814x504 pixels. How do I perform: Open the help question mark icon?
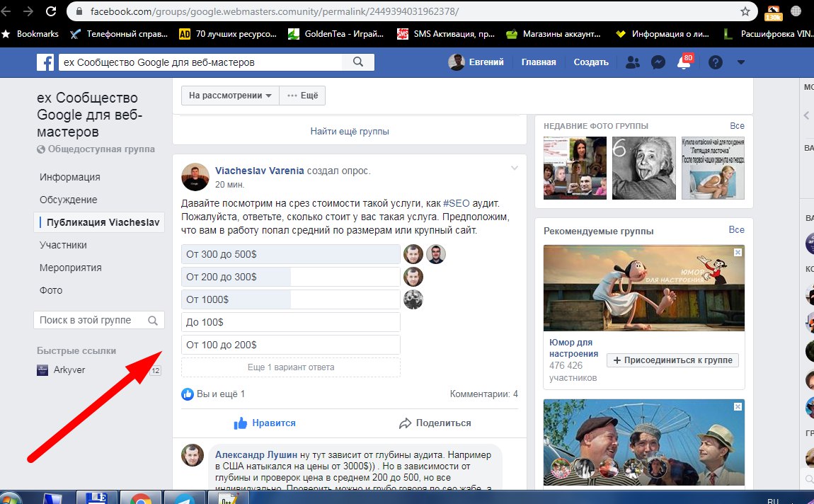coord(716,62)
